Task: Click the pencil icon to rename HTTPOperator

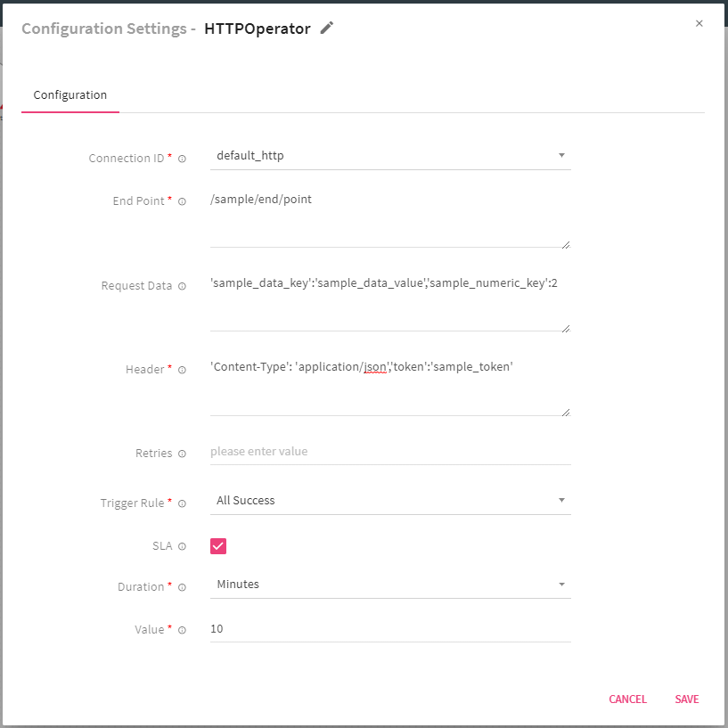Action: [325, 28]
